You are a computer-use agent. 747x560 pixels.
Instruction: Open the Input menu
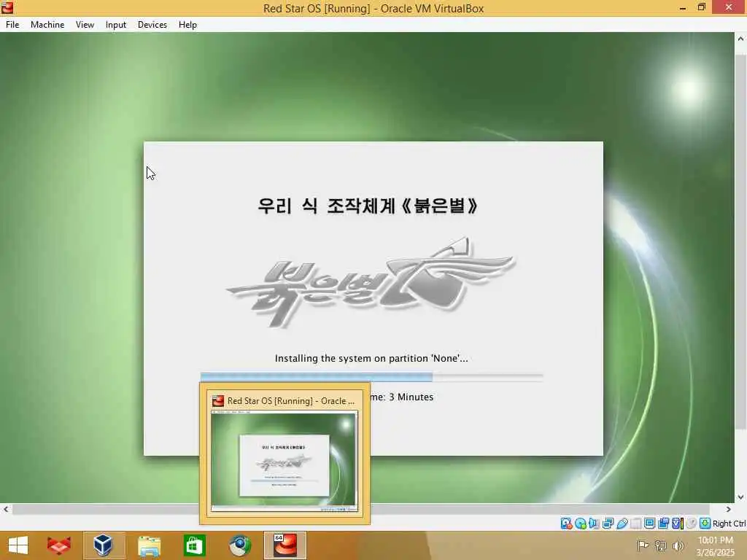coord(116,24)
